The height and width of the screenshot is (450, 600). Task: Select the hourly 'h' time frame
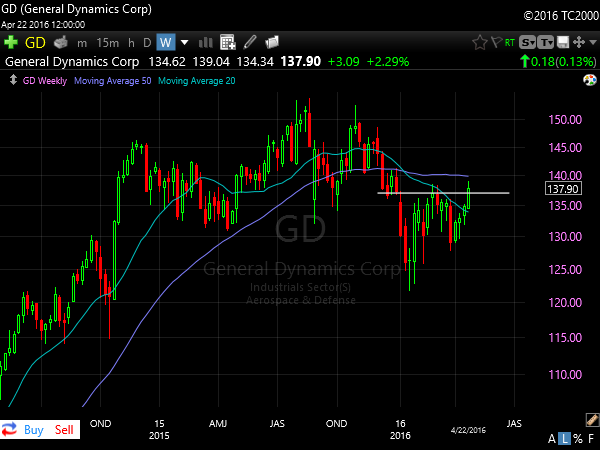[x=131, y=42]
